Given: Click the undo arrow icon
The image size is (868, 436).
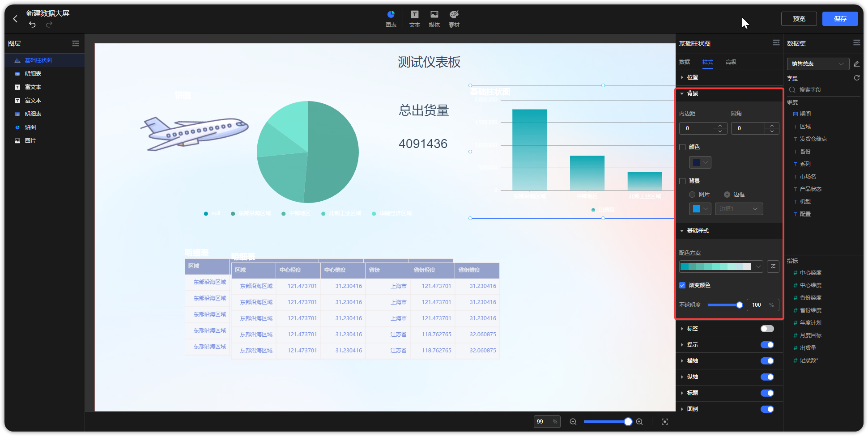Looking at the screenshot, I should pyautogui.click(x=31, y=25).
